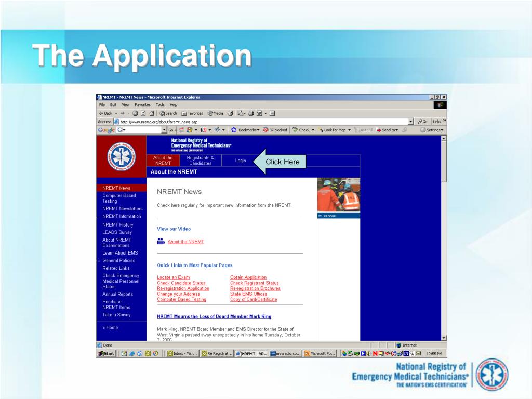The width and height of the screenshot is (532, 399).
Task: Switch to Inbox taskbar window
Action: pos(182,353)
